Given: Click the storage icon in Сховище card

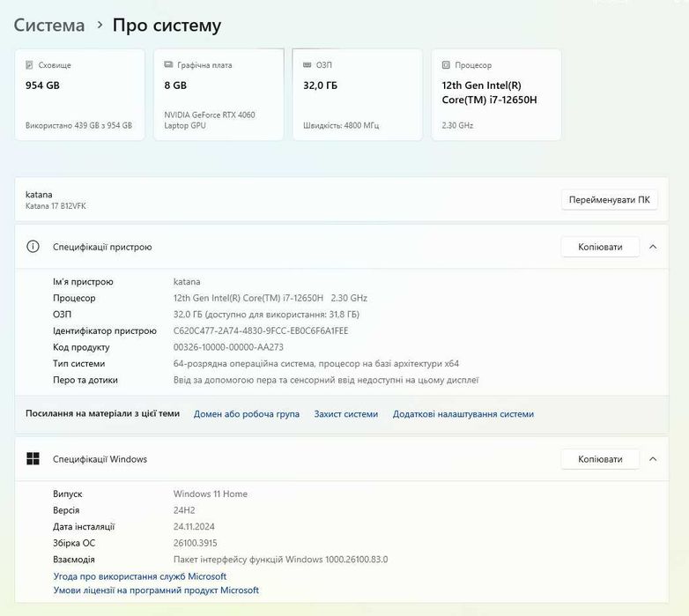Looking at the screenshot, I should click(x=29, y=65).
